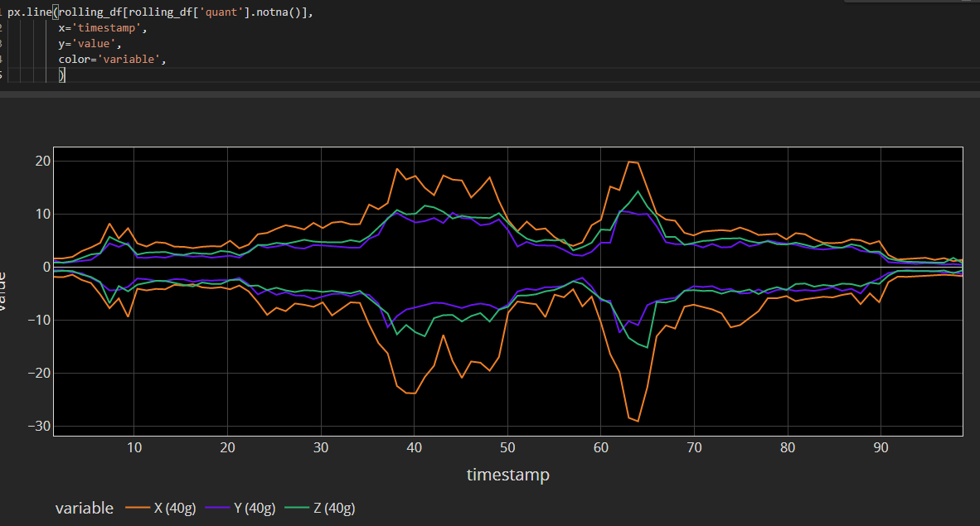
Task: Click the "timestamp" x-axis title
Action: (508, 475)
